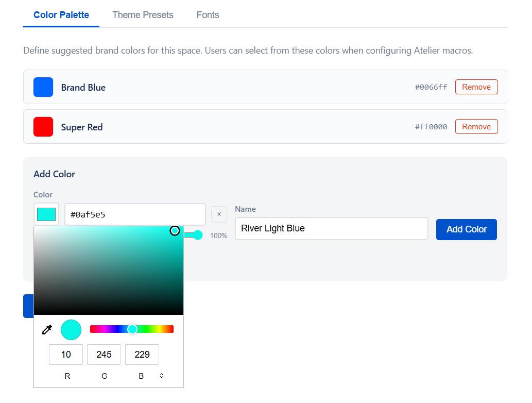Click the small teal swatch beside the hex field
Viewport: 532px width, 403px height.
click(46, 214)
